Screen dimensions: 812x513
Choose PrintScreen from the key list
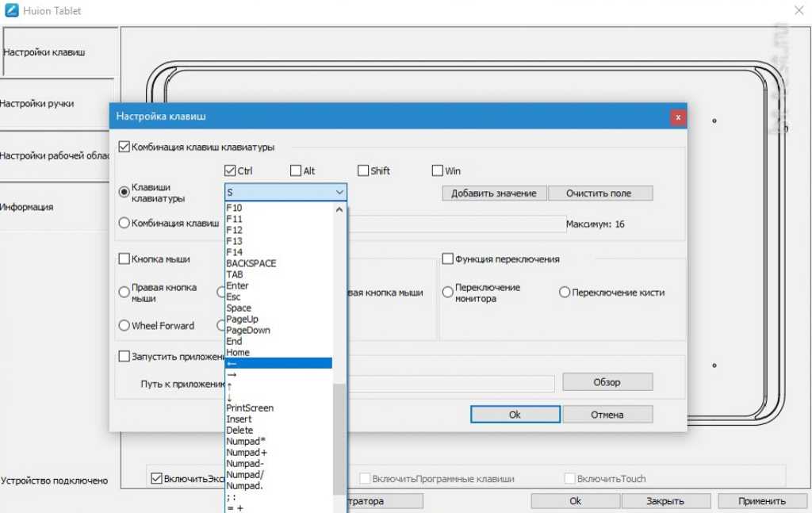[250, 408]
